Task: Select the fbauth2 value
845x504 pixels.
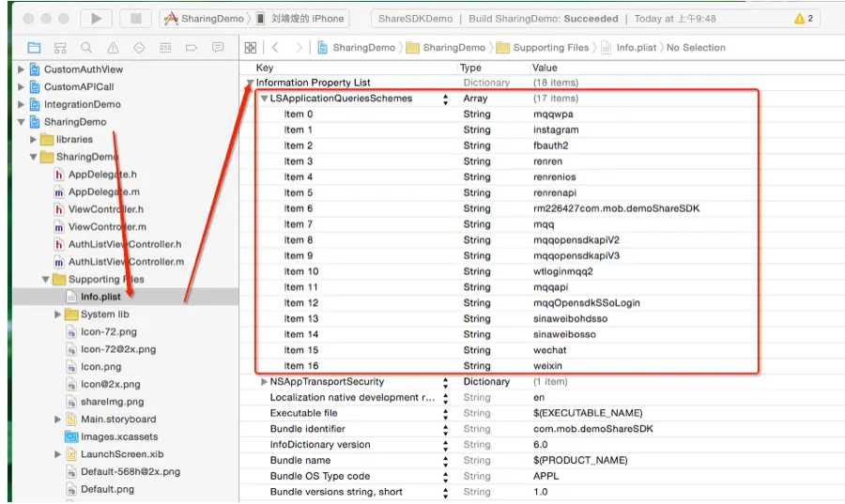Action: (551, 145)
